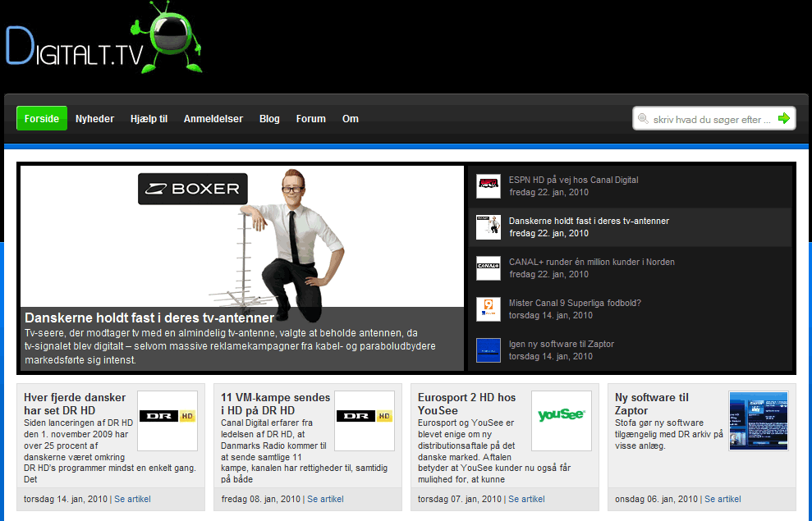812x521 pixels.
Task: Open the Hjælp til menu
Action: pyautogui.click(x=149, y=119)
